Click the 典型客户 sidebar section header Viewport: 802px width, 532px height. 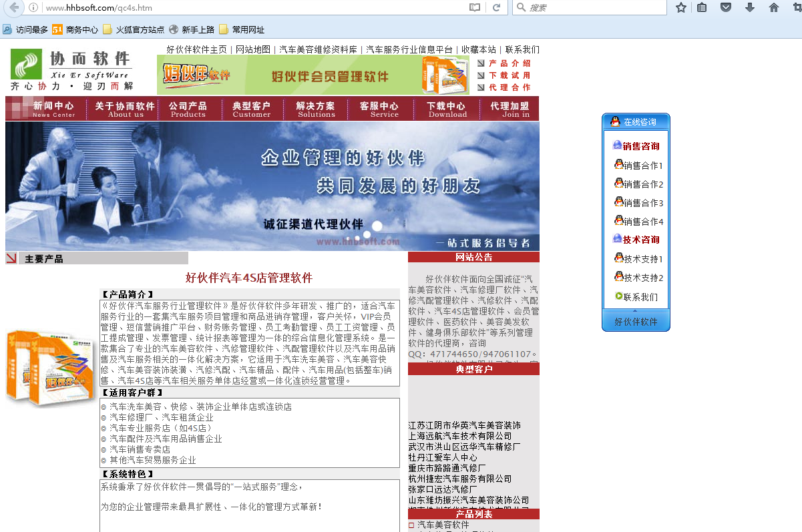pyautogui.click(x=473, y=369)
